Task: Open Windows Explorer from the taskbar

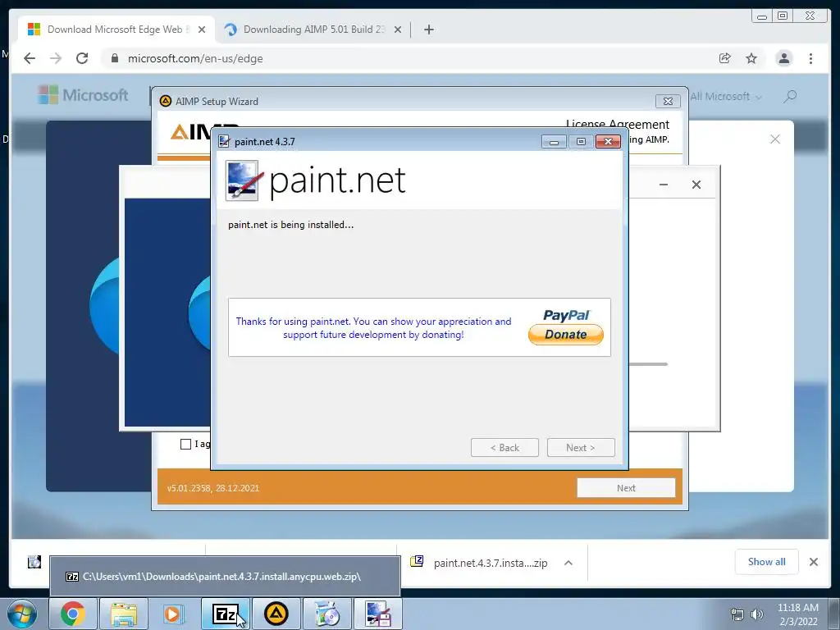Action: click(124, 614)
